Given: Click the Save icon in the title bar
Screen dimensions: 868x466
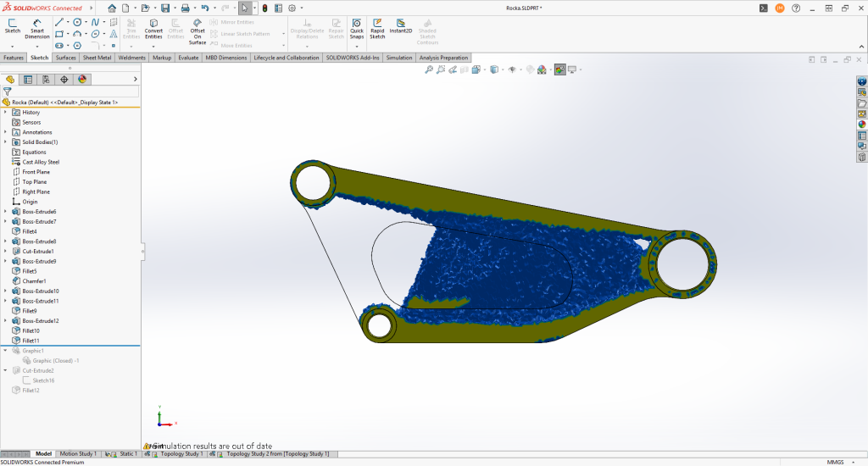Looking at the screenshot, I should [165, 8].
